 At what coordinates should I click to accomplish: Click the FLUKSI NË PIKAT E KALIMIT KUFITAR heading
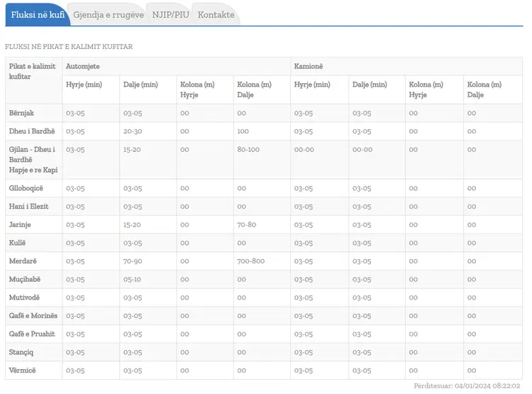click(69, 47)
